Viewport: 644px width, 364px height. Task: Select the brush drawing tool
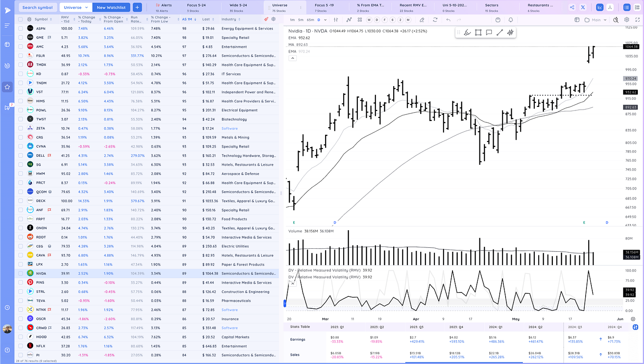pos(467,32)
